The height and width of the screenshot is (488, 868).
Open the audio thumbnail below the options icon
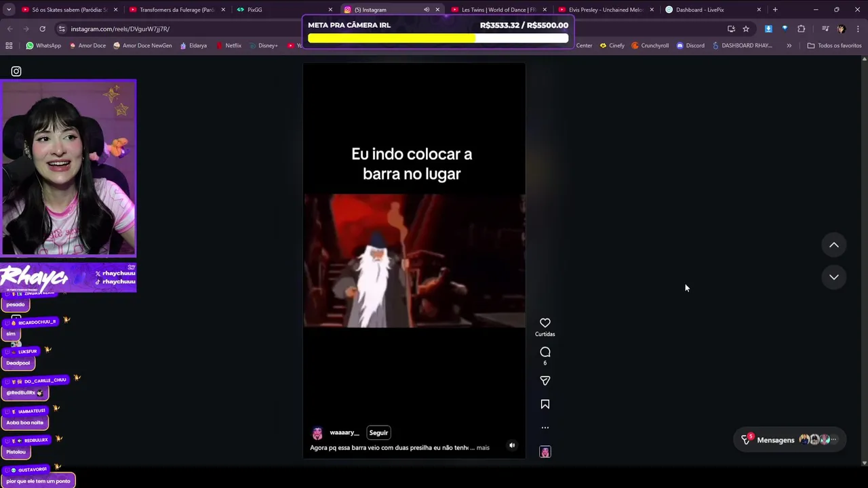pyautogui.click(x=545, y=452)
